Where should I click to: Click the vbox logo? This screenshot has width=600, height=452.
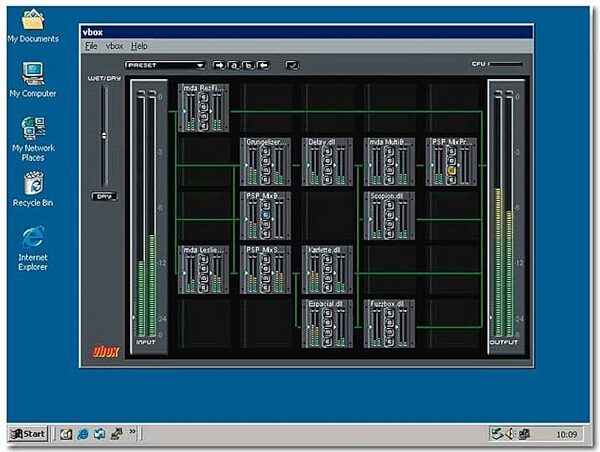tap(106, 351)
